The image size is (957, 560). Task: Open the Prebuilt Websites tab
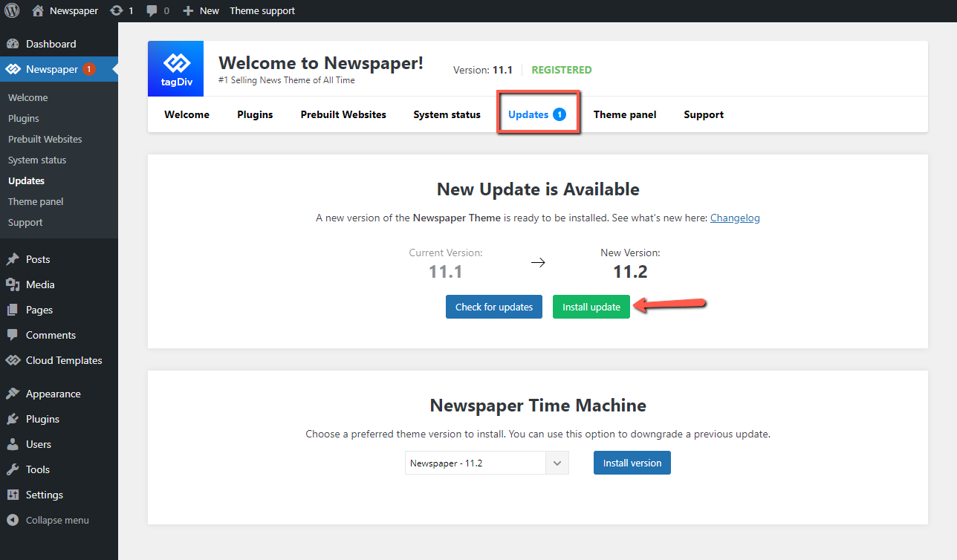[x=343, y=114]
